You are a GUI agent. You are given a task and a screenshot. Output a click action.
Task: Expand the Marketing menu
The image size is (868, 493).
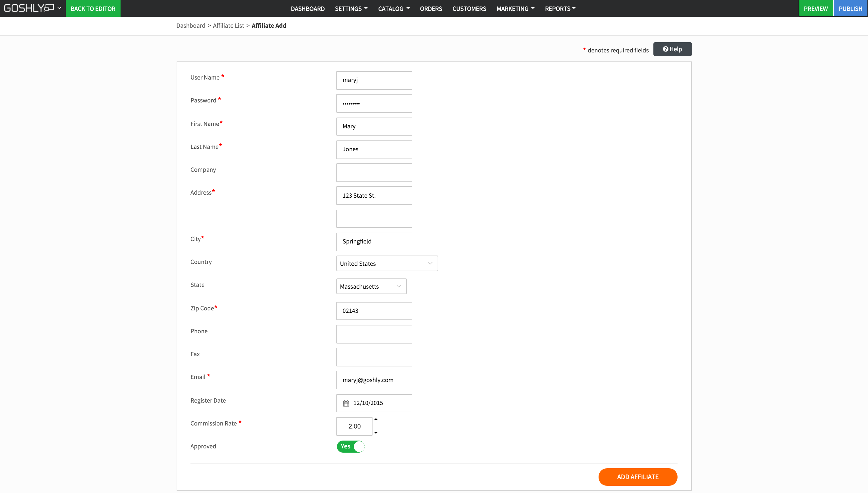(515, 8)
